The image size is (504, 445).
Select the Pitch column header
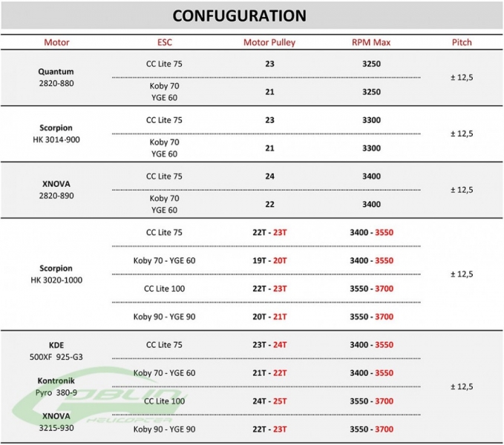tap(462, 42)
